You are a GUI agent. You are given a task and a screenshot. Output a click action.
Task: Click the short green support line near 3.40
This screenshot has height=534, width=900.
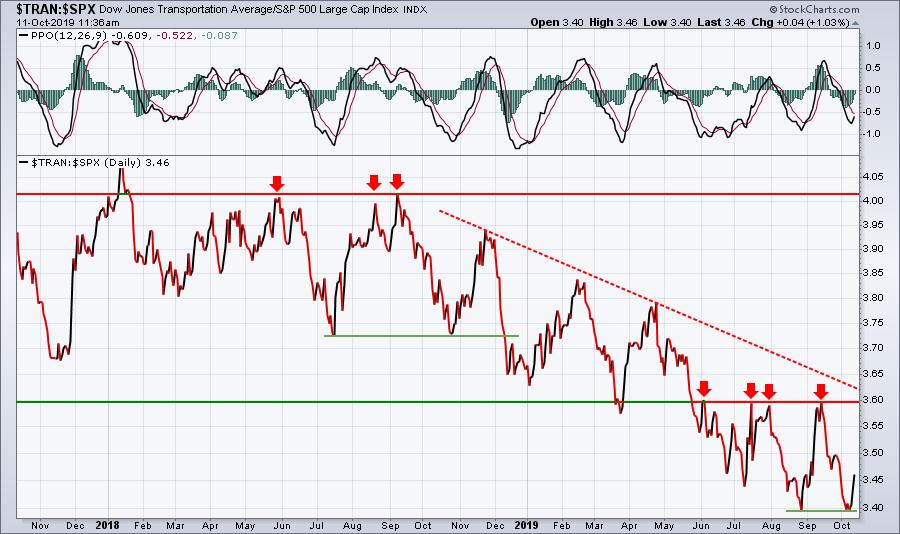(x=821, y=510)
